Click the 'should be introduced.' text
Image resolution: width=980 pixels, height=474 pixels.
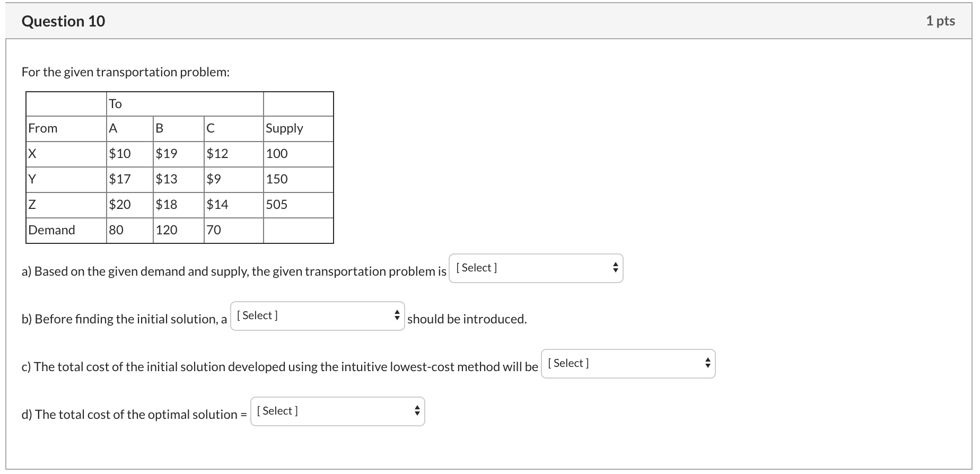pos(467,319)
